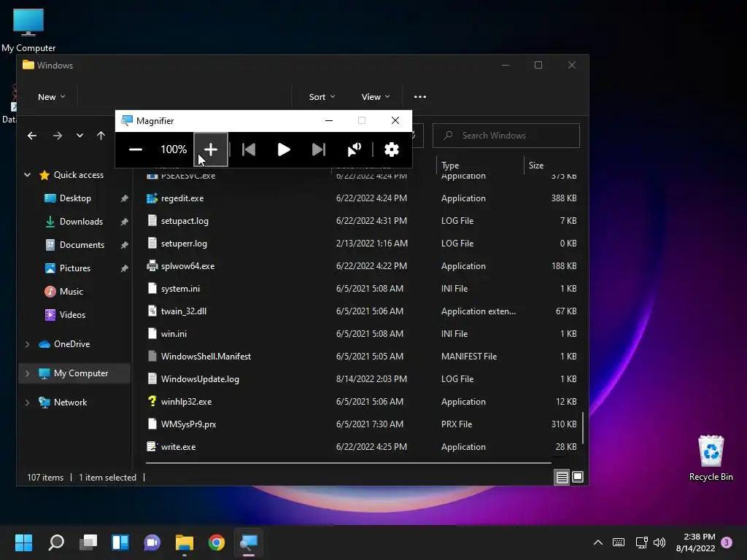Expand the My Computer tree node
This screenshot has height=560, width=747.
coord(27,373)
